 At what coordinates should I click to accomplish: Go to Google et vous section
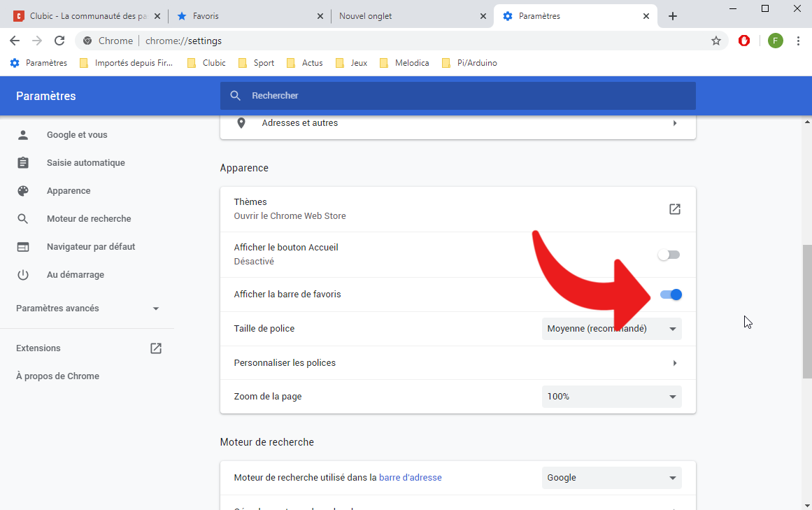click(x=77, y=134)
